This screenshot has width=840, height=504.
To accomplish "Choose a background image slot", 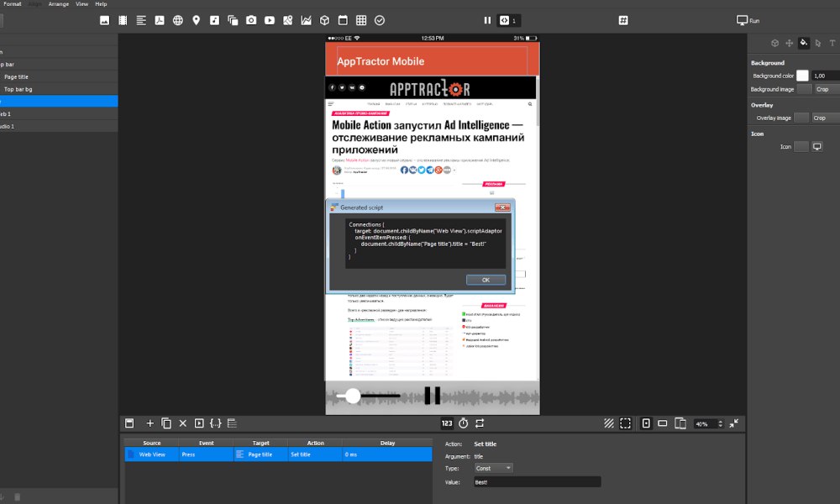I will tap(804, 89).
